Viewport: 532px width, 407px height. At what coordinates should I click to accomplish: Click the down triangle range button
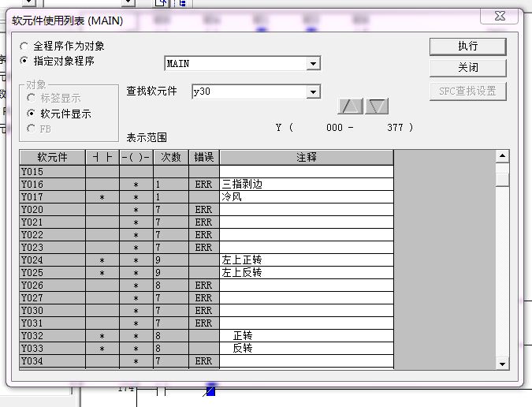[377, 106]
